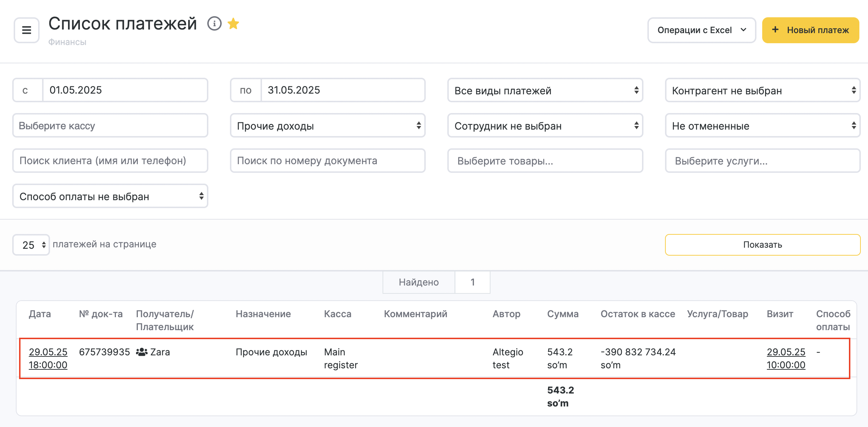Open Все виды платежей dropdown
Viewport: 868px width, 427px height.
pos(545,90)
